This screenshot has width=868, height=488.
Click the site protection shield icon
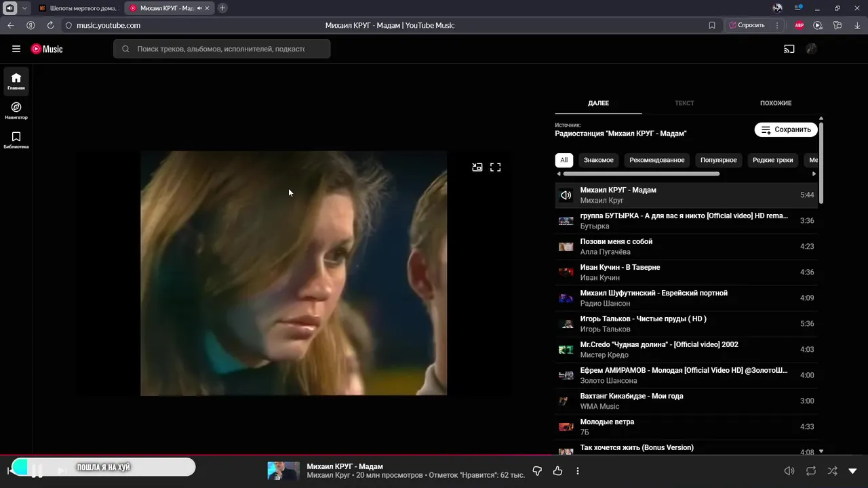coord(68,25)
